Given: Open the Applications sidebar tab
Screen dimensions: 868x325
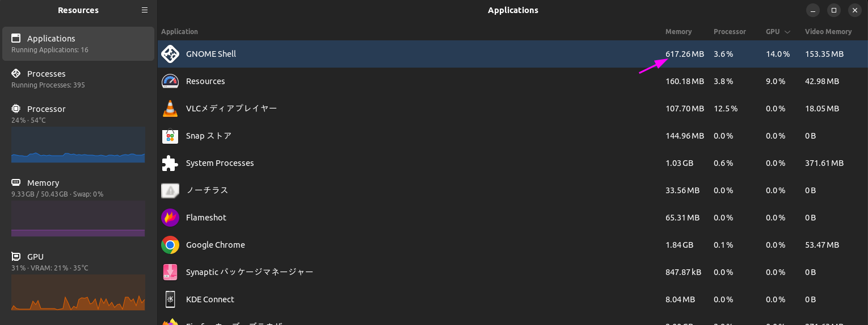Looking at the screenshot, I should 78,44.
